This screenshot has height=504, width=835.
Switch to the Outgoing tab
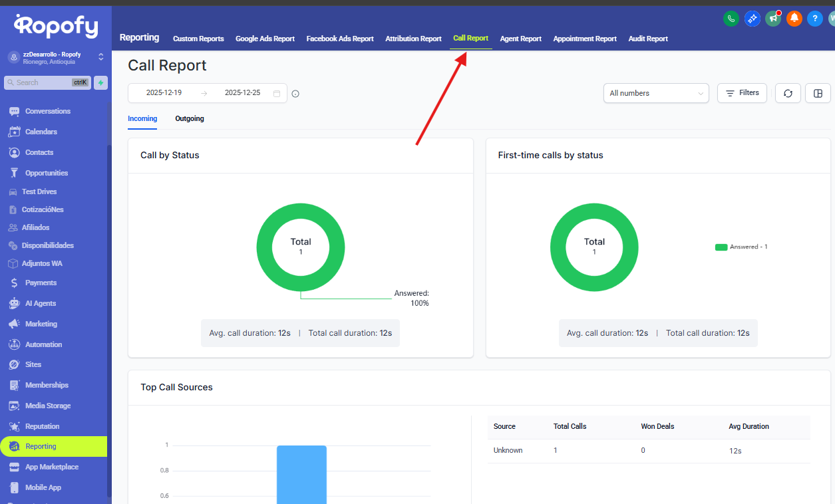pyautogui.click(x=190, y=118)
